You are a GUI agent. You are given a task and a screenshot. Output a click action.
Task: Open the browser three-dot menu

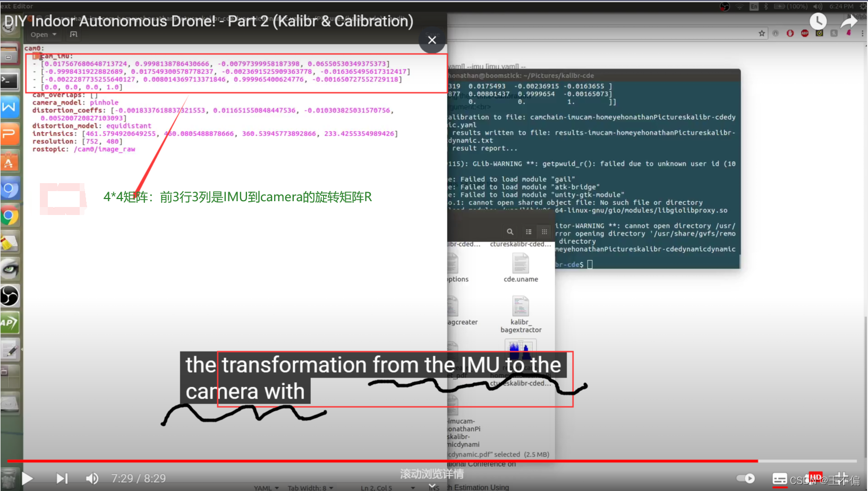point(862,33)
